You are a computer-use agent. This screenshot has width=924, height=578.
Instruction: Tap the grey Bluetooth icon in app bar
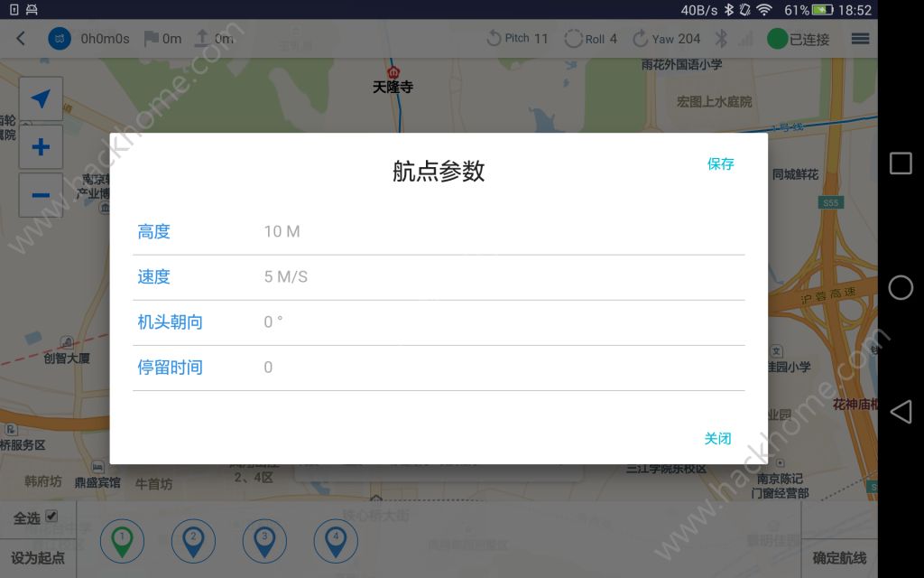[x=721, y=39]
